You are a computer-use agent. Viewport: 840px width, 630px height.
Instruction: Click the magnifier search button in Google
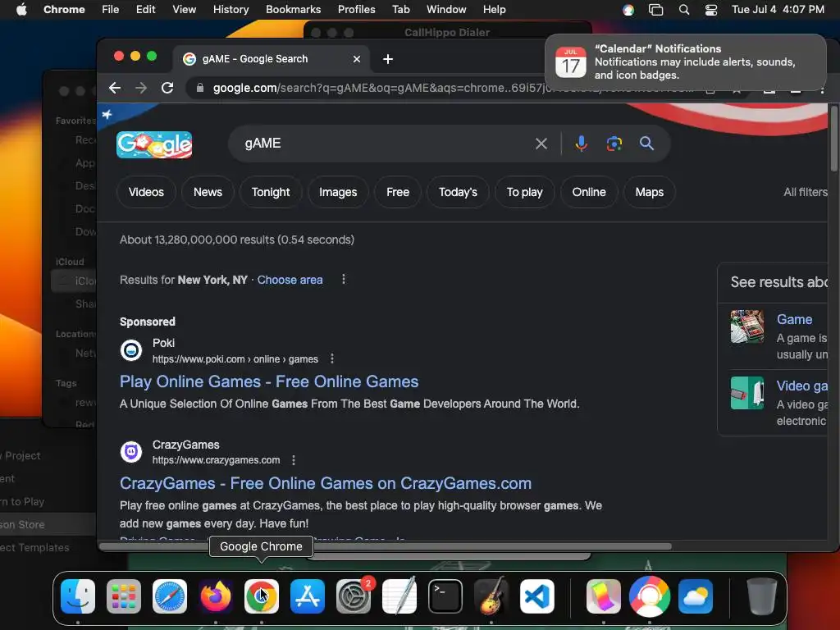coord(646,144)
